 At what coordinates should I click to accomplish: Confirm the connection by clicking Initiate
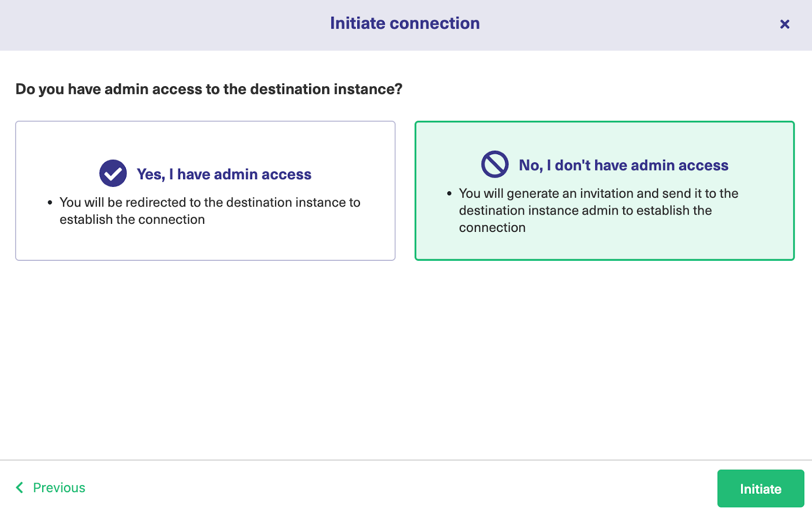760,489
